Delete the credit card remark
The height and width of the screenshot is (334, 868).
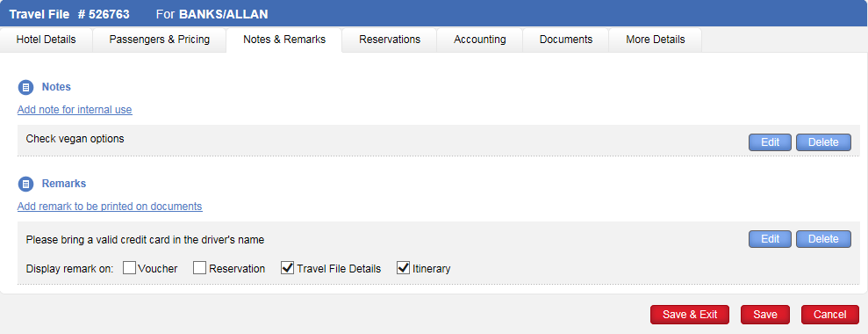pyautogui.click(x=824, y=239)
